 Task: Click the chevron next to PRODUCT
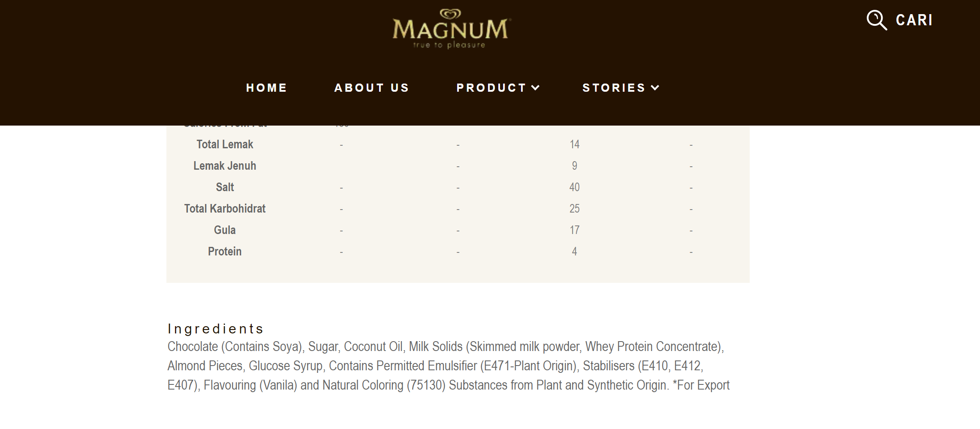tap(535, 88)
